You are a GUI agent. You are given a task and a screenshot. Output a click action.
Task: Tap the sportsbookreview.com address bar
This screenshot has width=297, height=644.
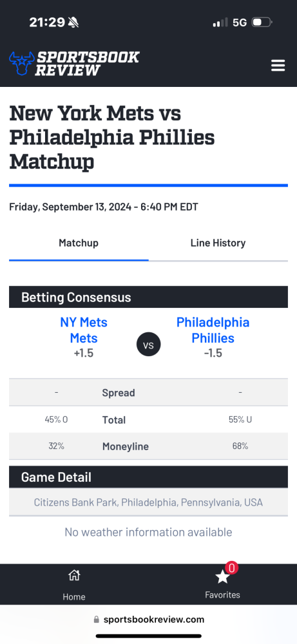pos(148,620)
